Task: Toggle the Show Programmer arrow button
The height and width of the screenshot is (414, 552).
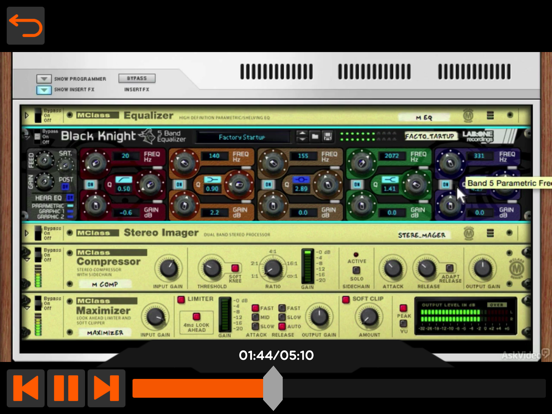Action: coord(44,79)
